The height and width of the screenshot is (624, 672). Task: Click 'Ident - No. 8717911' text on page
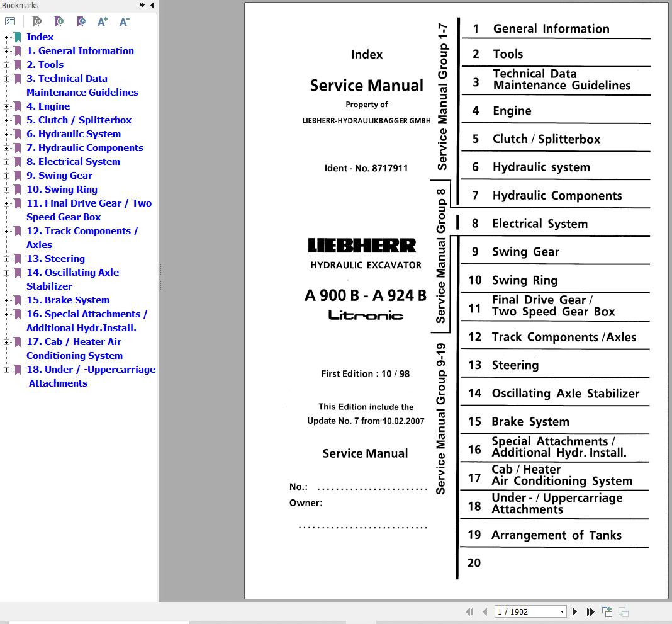coord(366,168)
